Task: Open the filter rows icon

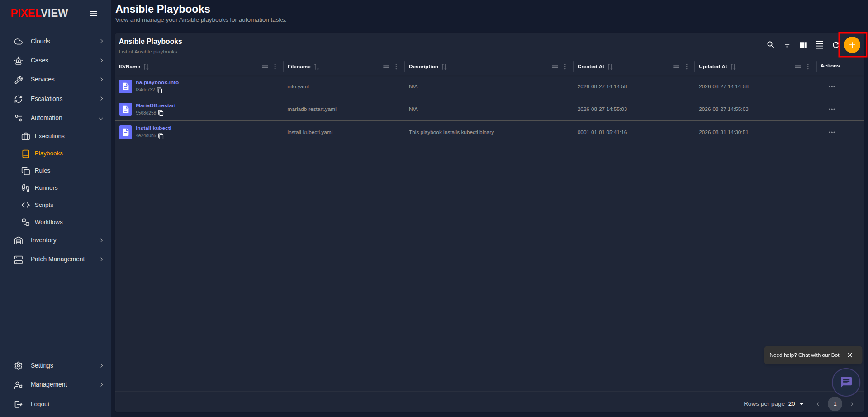Action: [x=787, y=45]
